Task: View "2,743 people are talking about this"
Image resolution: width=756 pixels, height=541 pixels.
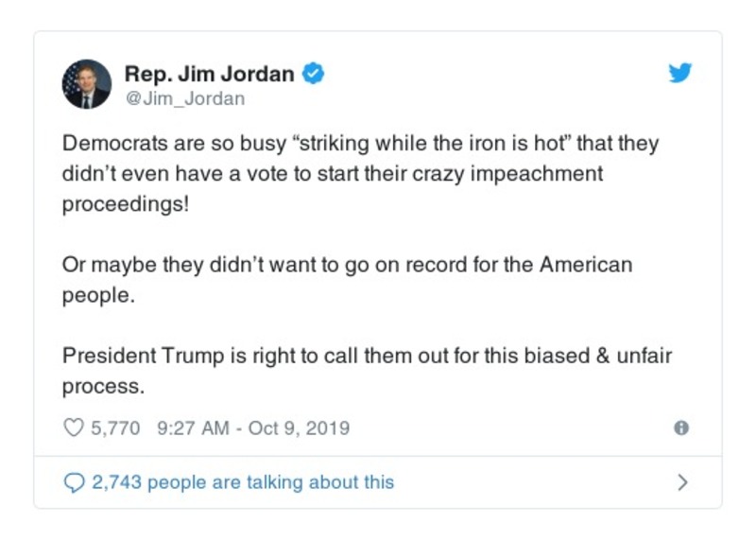Action: click(x=243, y=482)
